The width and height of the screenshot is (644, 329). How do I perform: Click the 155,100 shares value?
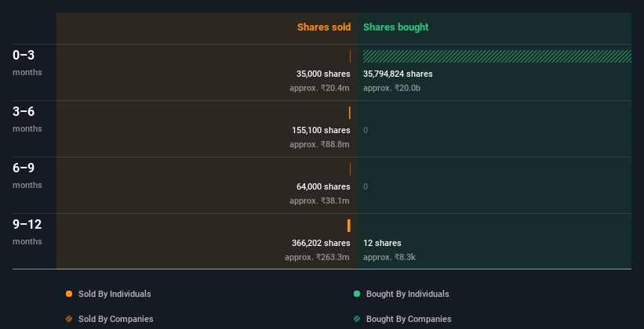(x=321, y=130)
